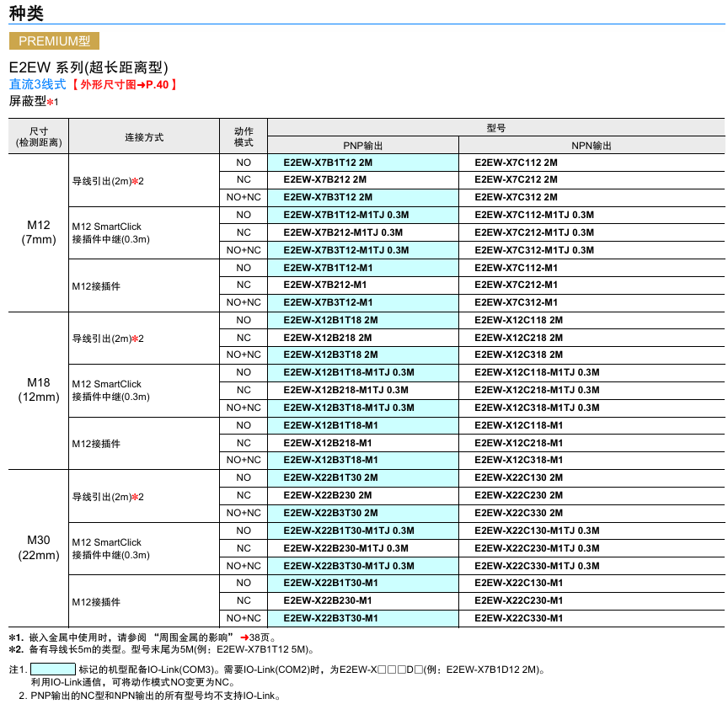728x704 pixels.
Task: Click the M18 (12mm) size cell
Action: (x=38, y=390)
